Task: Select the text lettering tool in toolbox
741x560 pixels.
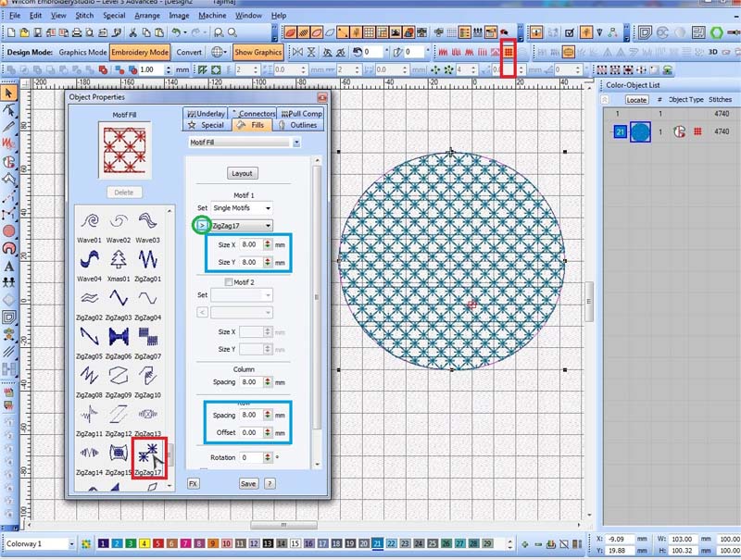Action: [8, 267]
